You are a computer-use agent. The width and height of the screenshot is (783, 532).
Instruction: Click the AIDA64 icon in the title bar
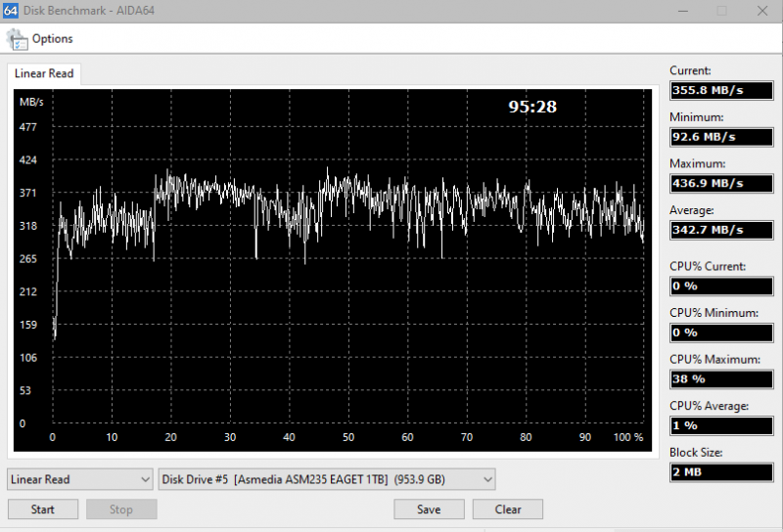pyautogui.click(x=9, y=11)
